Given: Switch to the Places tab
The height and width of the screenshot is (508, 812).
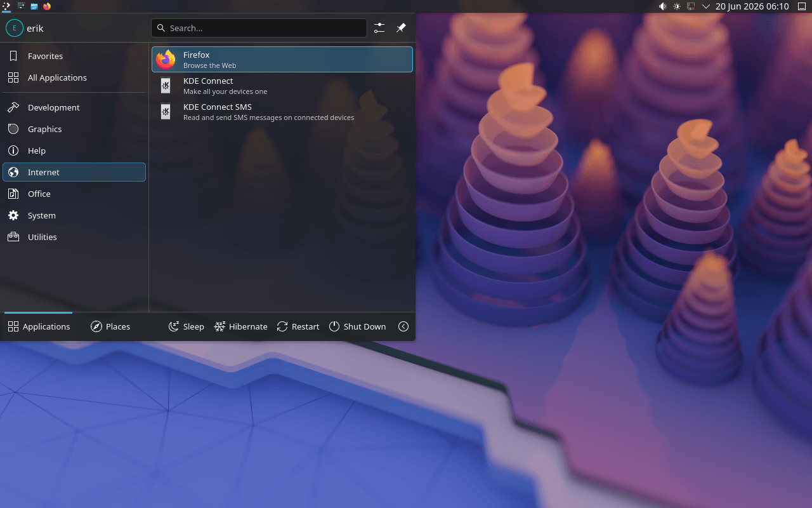Looking at the screenshot, I should click(110, 326).
